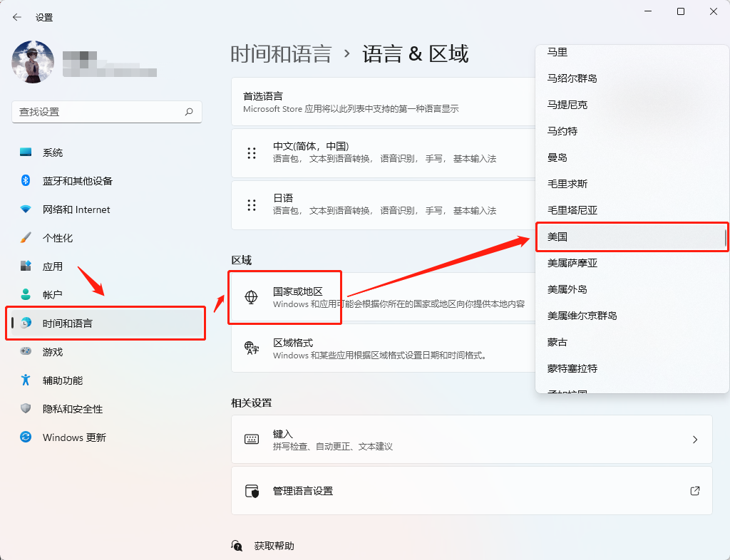Click the 首选语言 heading row
This screenshot has width=730, height=560.
pyautogui.click(x=383, y=101)
